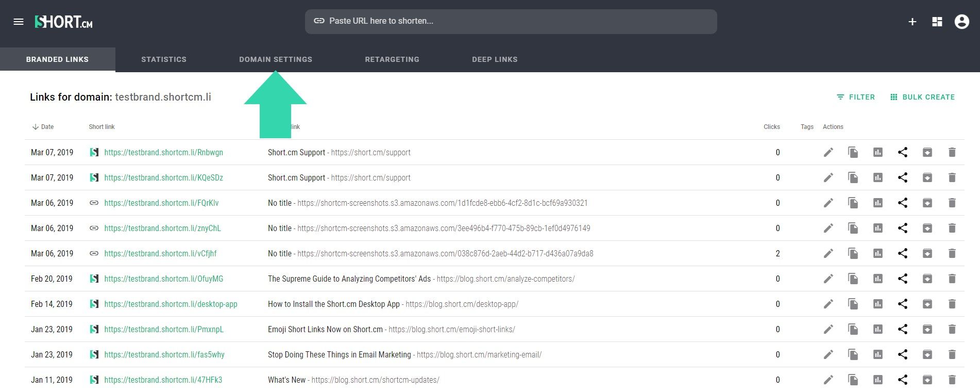Open short link ending in FQrKlv
Screen dimensions: 980x391
pyautogui.click(x=161, y=203)
